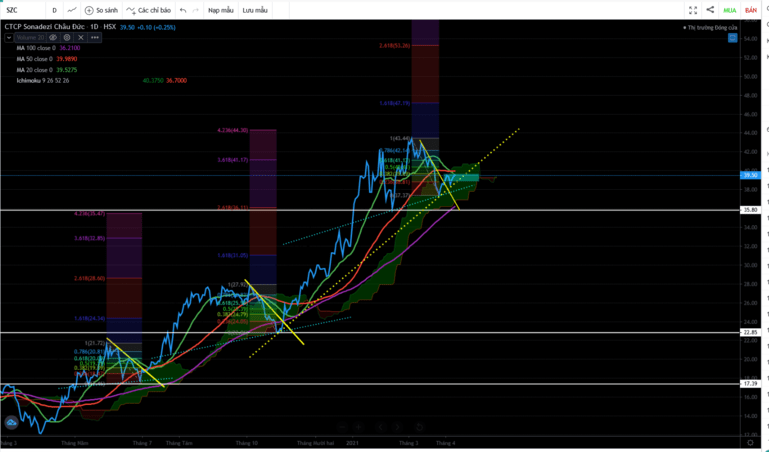
Task: Open the chart style selector icon
Action: tap(72, 10)
